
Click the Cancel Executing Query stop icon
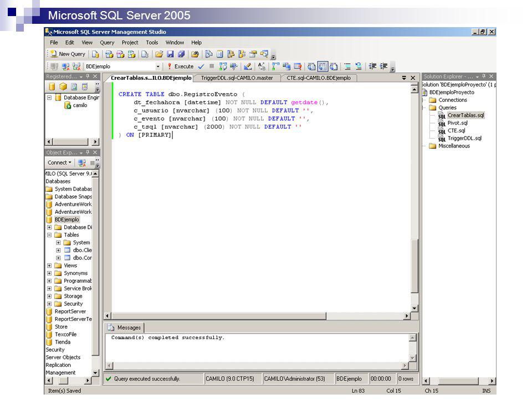pyautogui.click(x=212, y=66)
